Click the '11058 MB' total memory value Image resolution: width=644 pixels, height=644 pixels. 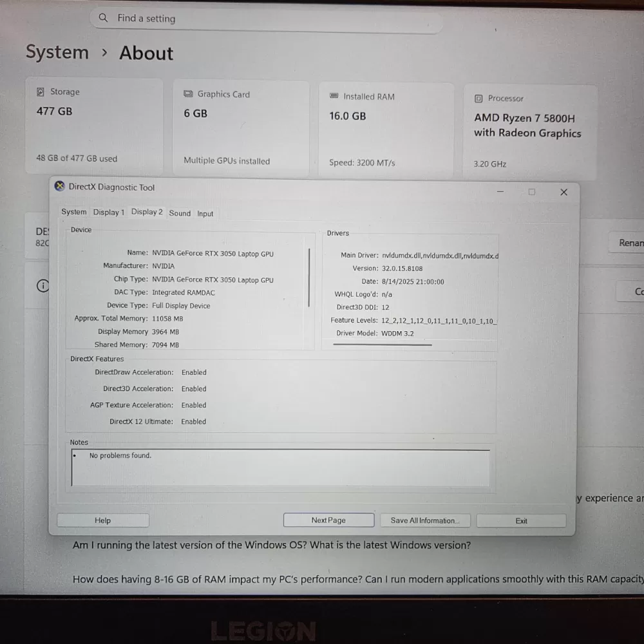[167, 318]
